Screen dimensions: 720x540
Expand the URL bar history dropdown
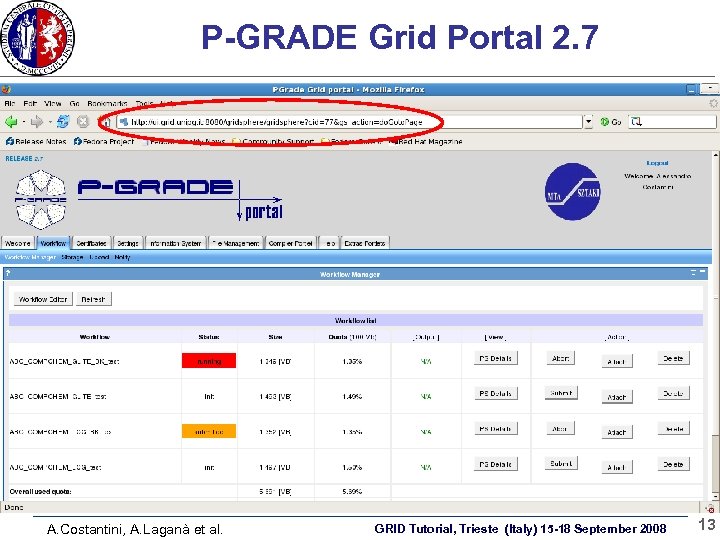click(588, 122)
